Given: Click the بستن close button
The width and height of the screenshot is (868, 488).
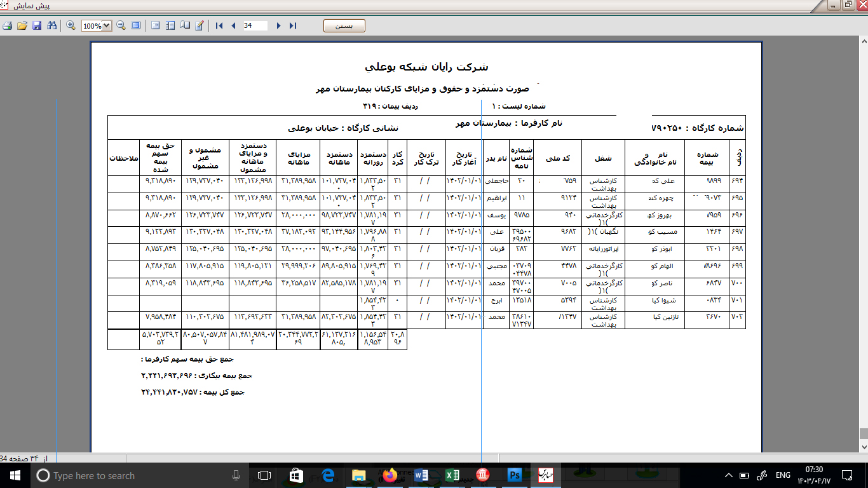Looking at the screenshot, I should (x=344, y=26).
